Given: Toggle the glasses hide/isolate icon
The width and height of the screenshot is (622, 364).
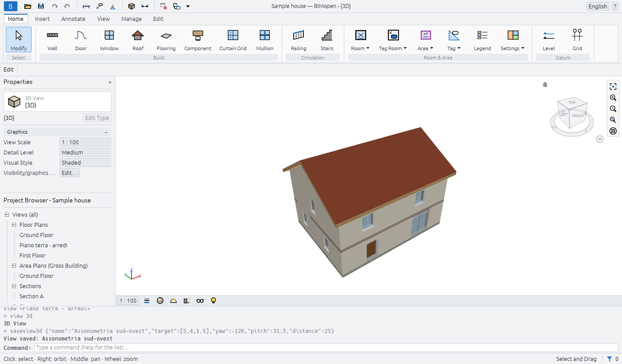Looking at the screenshot, I should tap(200, 301).
